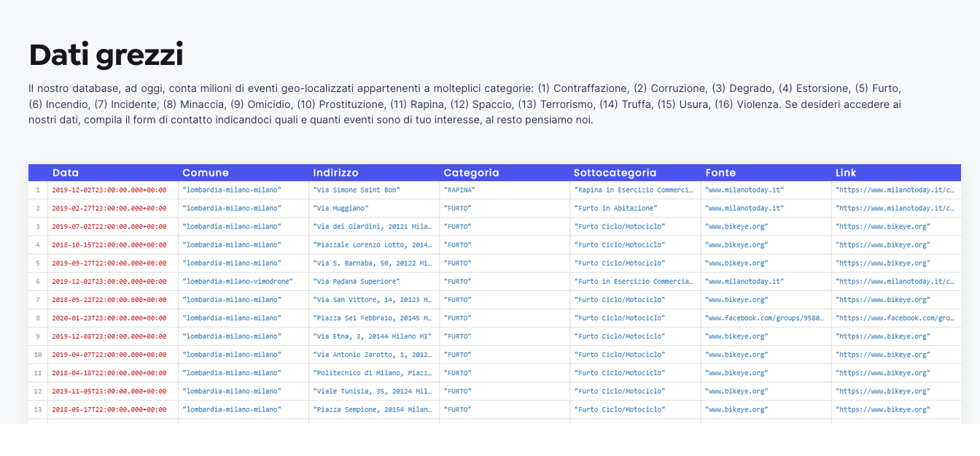Select the "Viale Tunisia, 35" address cell
This screenshot has width=980, height=456.
(x=374, y=391)
